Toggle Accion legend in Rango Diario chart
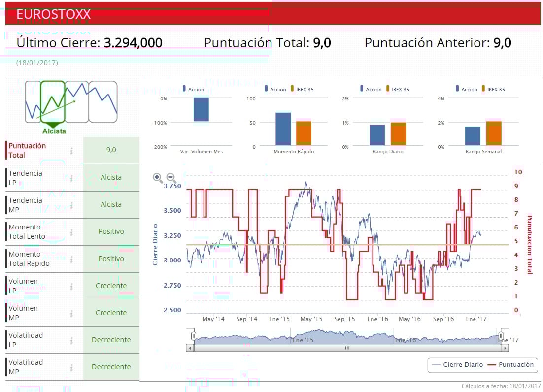The height and width of the screenshot is (392, 543). (x=371, y=89)
